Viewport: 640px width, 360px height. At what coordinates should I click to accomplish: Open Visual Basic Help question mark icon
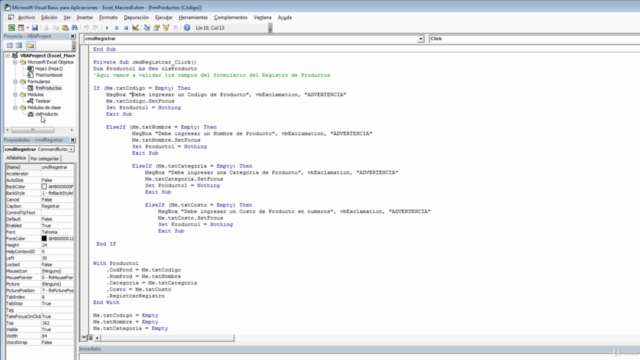(x=187, y=28)
